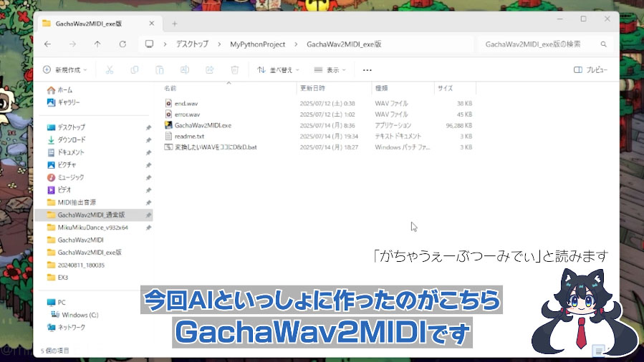This screenshot has height=362, width=644.
Task: Select GachaWav2MIDI.exe file
Action: 203,125
